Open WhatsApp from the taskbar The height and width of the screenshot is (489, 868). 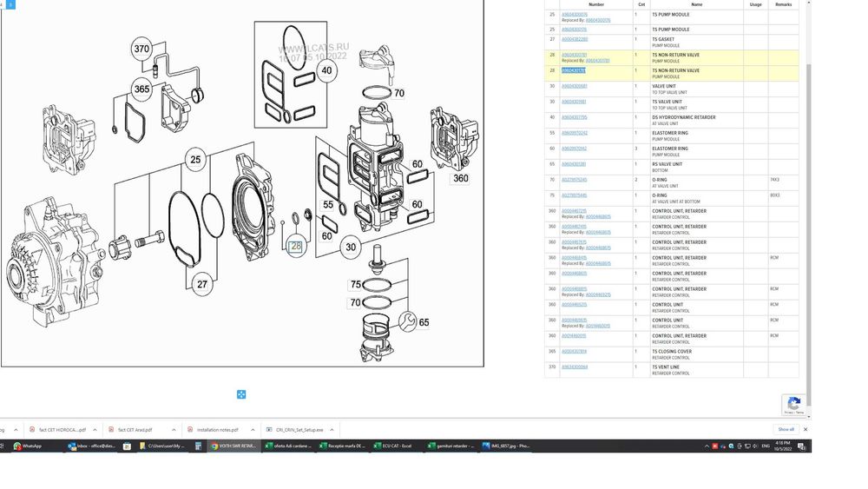click(x=27, y=446)
